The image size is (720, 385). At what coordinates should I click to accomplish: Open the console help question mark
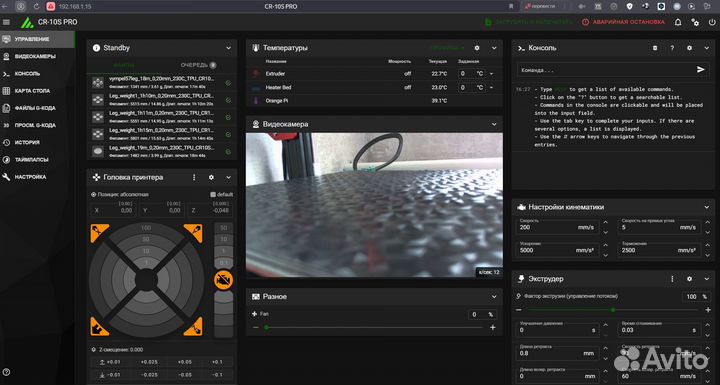point(672,48)
